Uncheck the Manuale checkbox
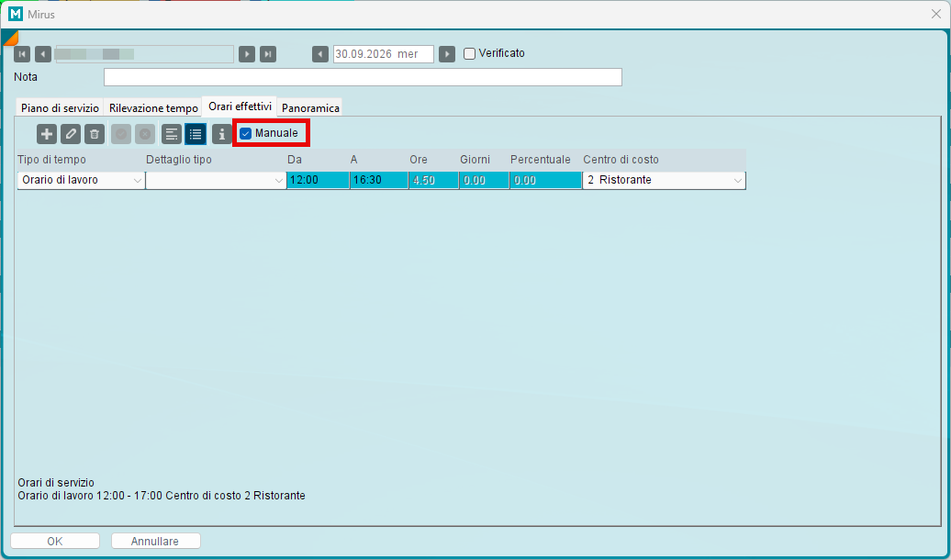This screenshot has height=560, width=951. tap(246, 133)
